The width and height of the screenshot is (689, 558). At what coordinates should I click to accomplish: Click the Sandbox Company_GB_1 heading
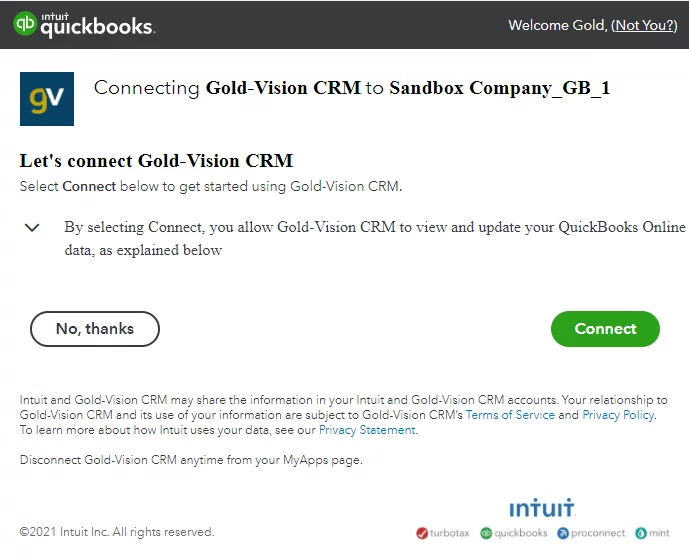(500, 88)
